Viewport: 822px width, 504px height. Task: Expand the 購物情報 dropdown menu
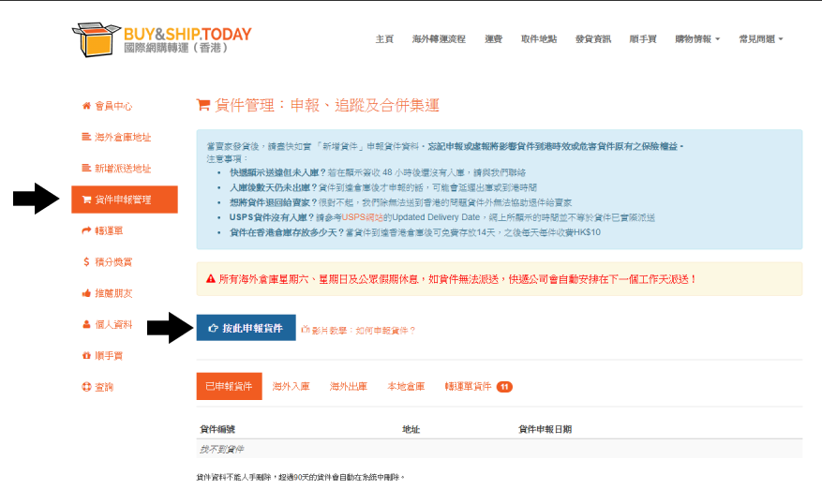point(697,39)
